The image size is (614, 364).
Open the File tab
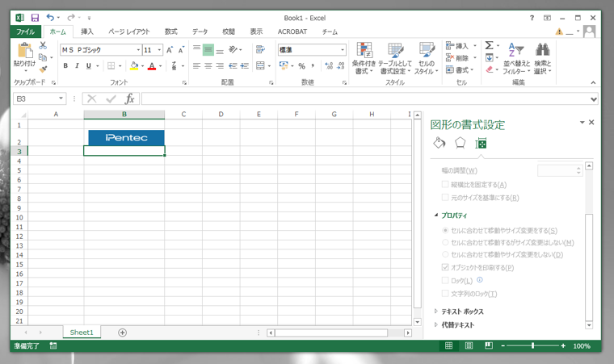26,31
